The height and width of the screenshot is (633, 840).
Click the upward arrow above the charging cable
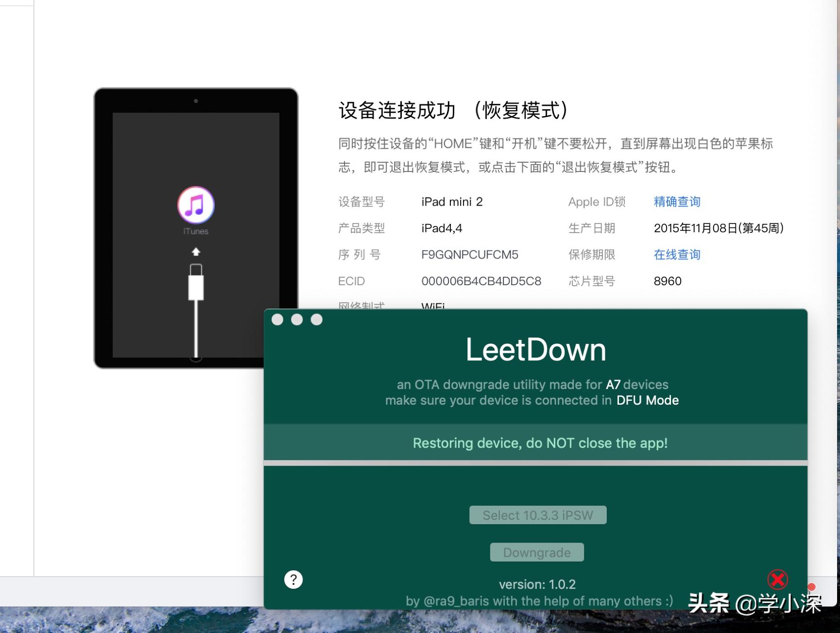[196, 252]
